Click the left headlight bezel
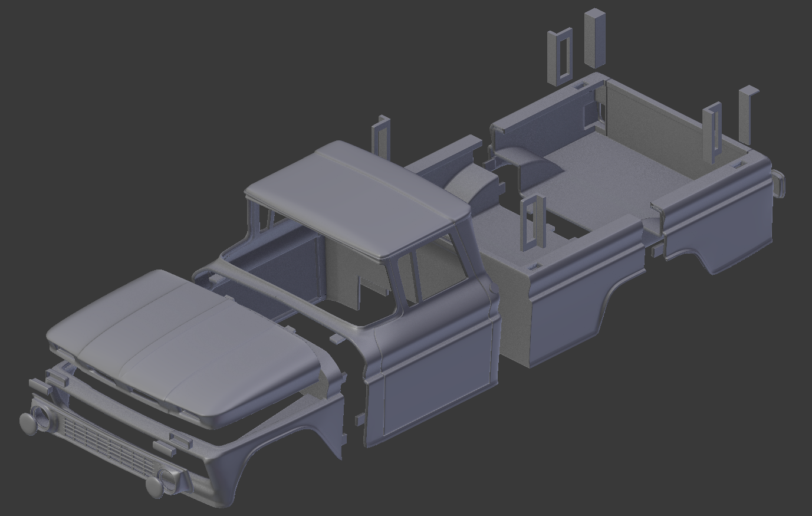This screenshot has width=812, height=516. [x=44, y=419]
